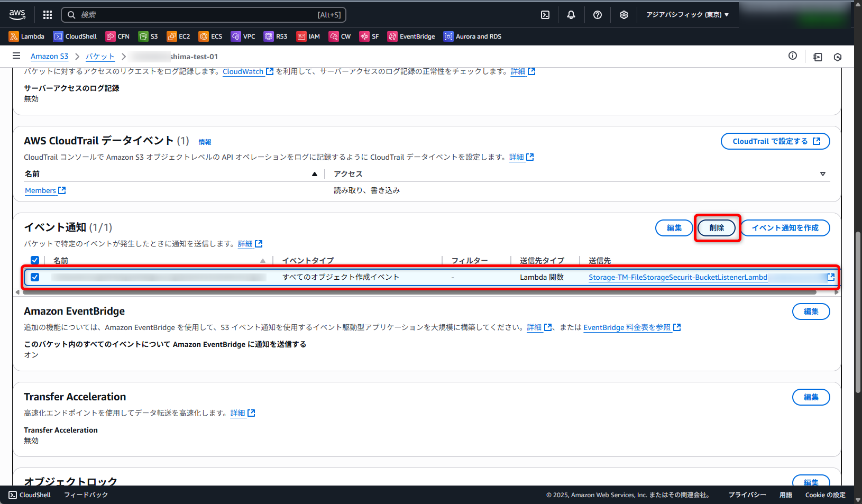The height and width of the screenshot is (504, 862).
Task: Open Lambda shortcut in favorites bar
Action: point(26,36)
